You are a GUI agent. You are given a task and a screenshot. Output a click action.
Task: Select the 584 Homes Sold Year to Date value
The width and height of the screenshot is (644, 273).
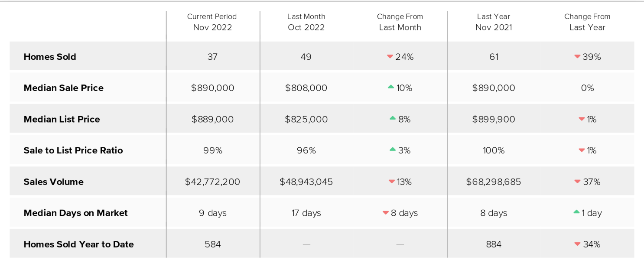212,244
